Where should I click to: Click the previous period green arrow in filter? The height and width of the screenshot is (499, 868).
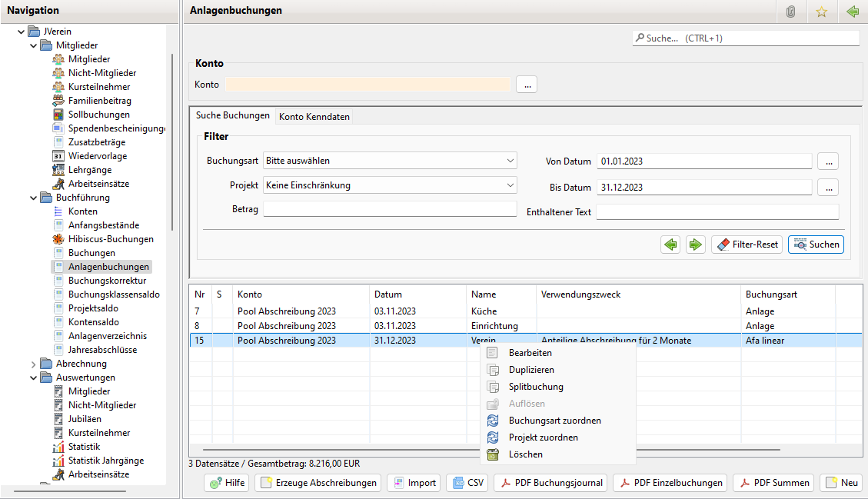click(x=671, y=245)
